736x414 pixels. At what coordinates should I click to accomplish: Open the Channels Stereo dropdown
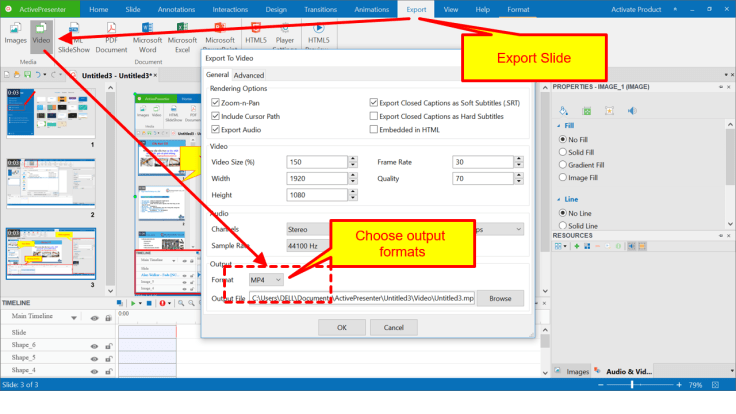click(308, 229)
